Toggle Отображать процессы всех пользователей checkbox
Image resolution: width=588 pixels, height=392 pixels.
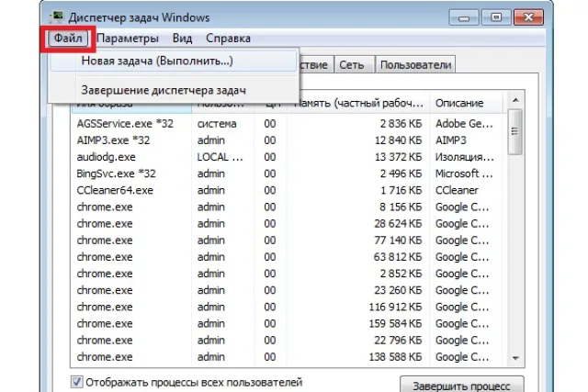(x=77, y=382)
